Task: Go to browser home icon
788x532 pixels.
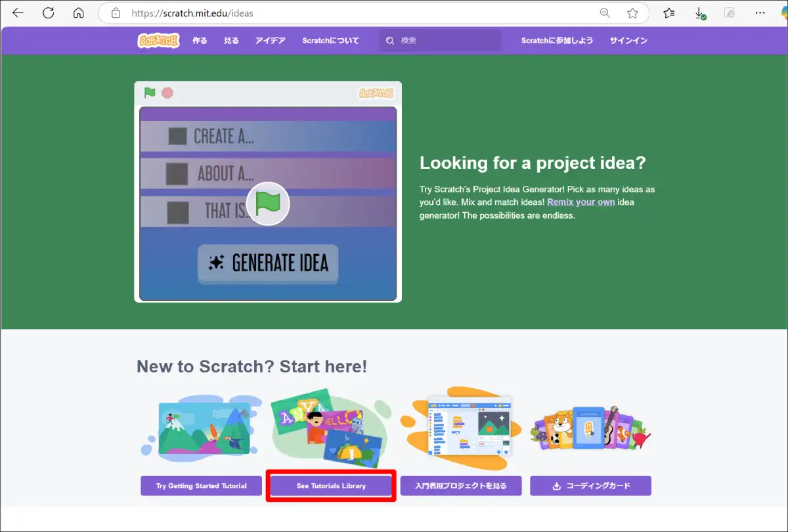Action: (x=78, y=13)
